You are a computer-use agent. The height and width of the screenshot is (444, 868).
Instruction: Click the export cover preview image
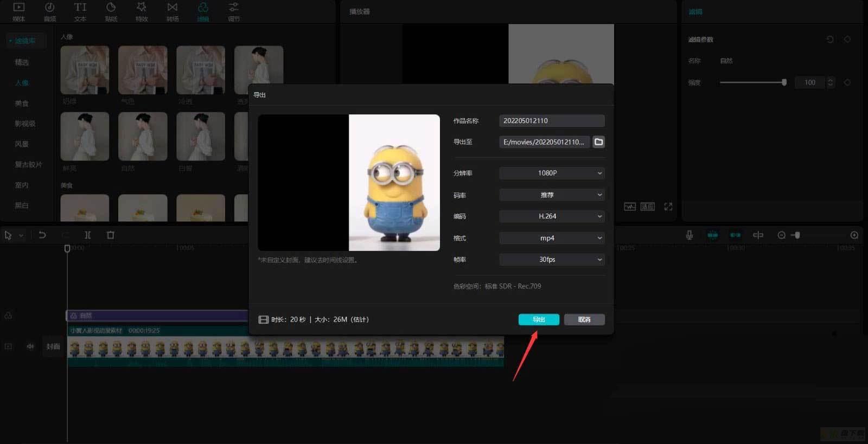(x=349, y=183)
